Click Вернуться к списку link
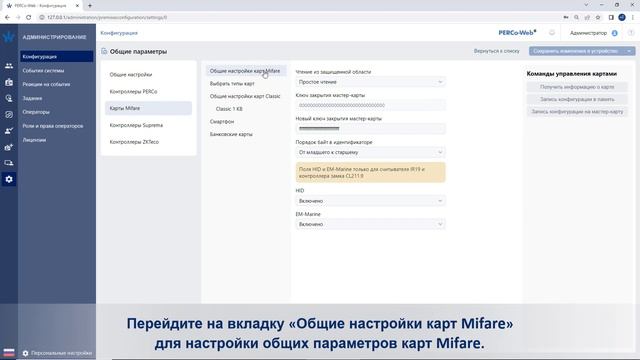Image resolution: width=640 pixels, height=360 pixels. (496, 51)
